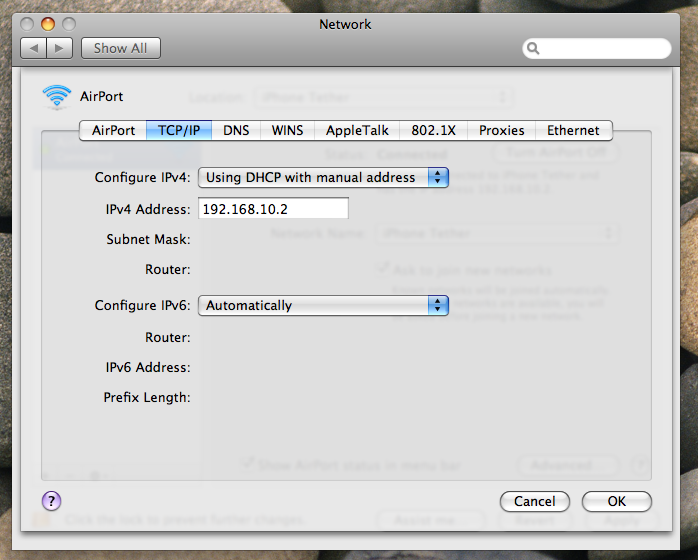Switch to the AirPort tab
The width and height of the screenshot is (698, 560).
point(113,130)
